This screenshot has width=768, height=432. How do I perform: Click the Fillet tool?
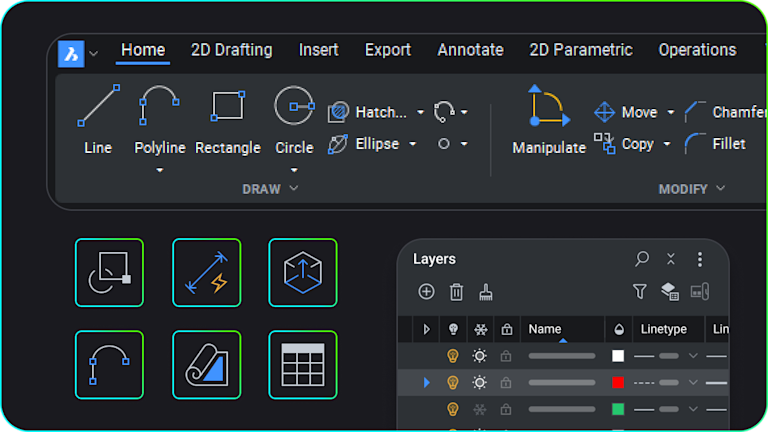(715, 144)
